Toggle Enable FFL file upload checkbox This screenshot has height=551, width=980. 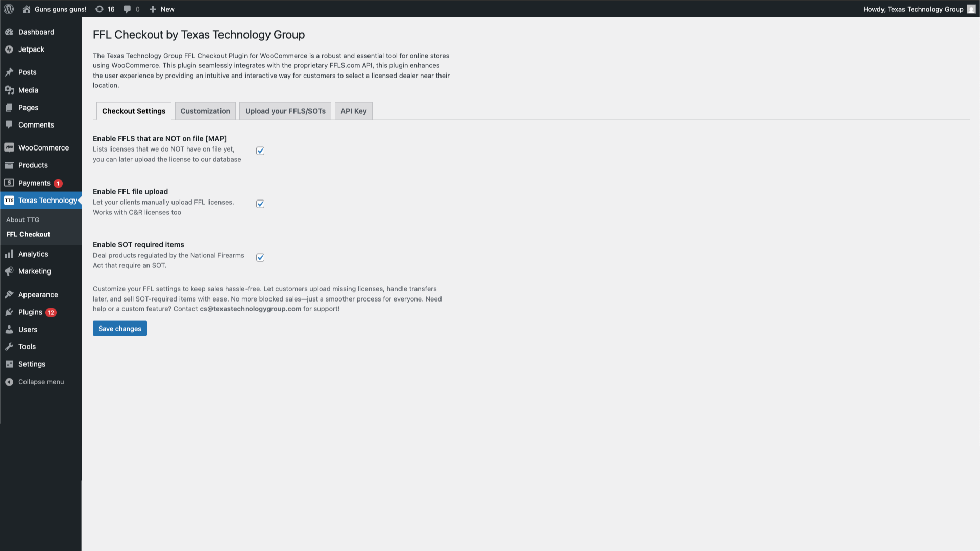(x=260, y=204)
